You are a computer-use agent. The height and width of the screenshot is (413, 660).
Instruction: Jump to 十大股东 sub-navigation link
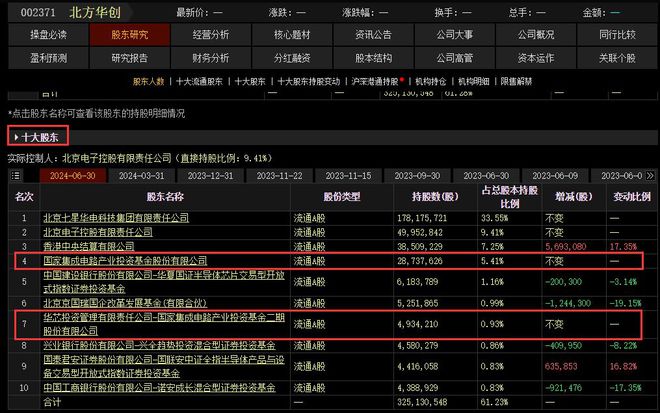click(250, 82)
